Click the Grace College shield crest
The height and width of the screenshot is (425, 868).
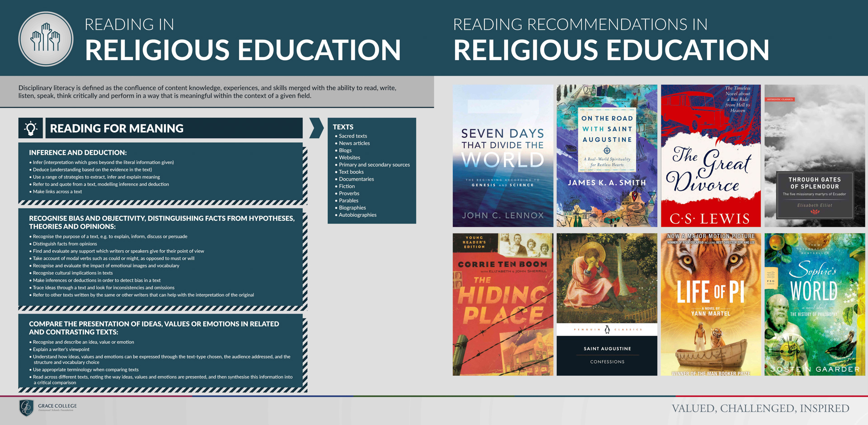tap(26, 407)
